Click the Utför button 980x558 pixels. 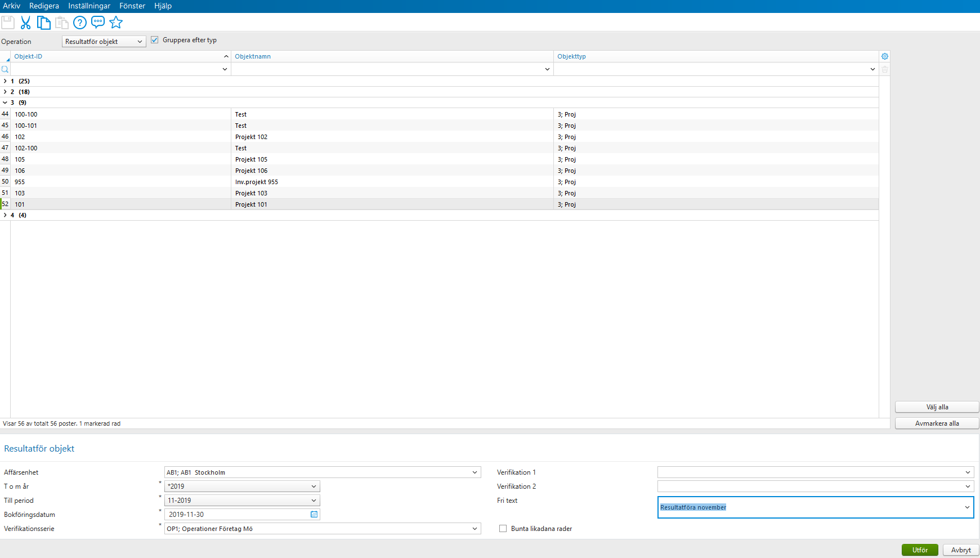[920, 550]
